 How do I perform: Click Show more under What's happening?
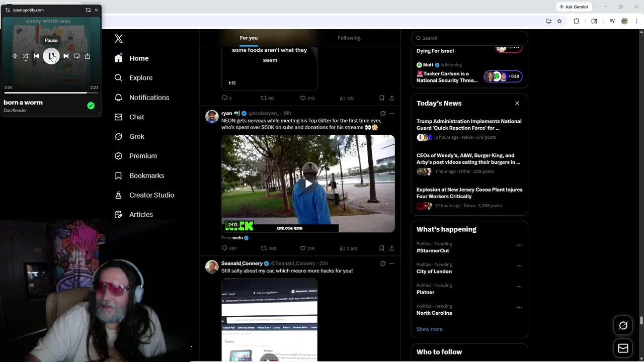(x=430, y=329)
